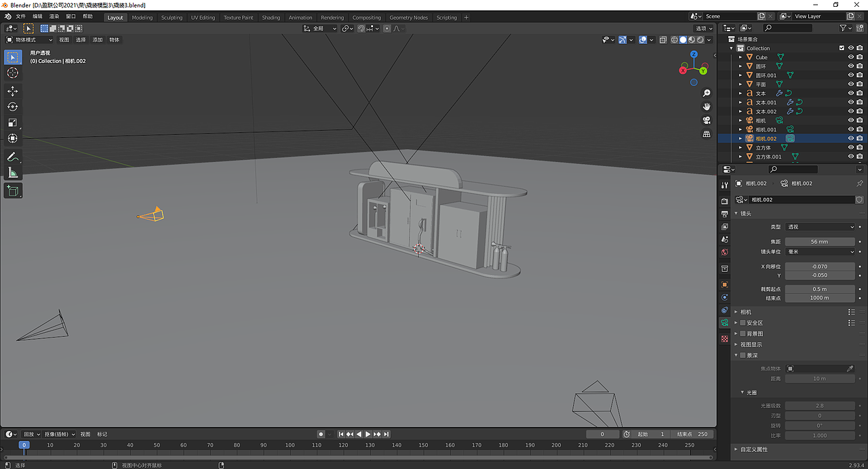Open the 物体模式 mode dropdown
The image size is (868, 469).
point(28,40)
